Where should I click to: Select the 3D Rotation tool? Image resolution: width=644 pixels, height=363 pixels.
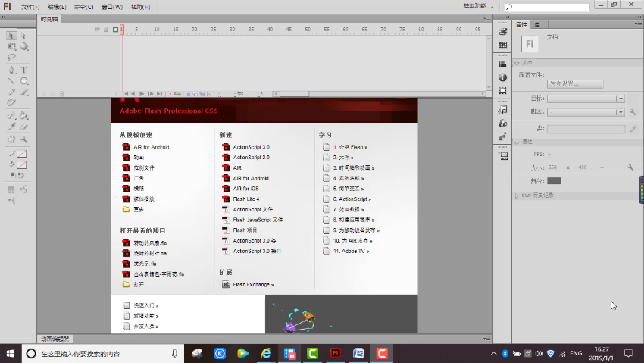[x=23, y=47]
